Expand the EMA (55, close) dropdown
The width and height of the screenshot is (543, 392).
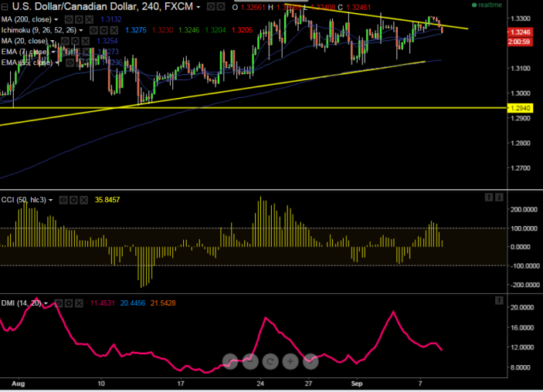pos(57,63)
